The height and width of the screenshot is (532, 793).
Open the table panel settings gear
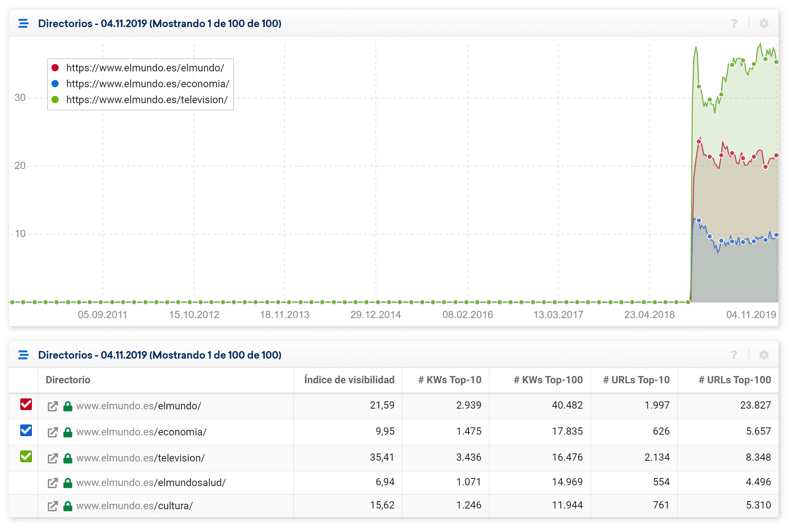(x=764, y=355)
